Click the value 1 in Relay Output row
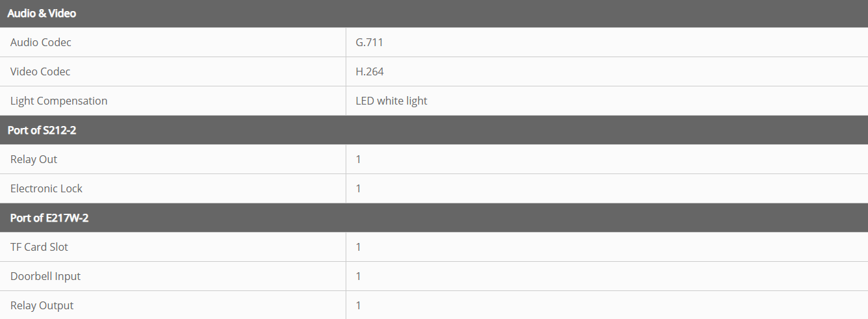Viewport: 868px width, 319px height. pos(358,305)
